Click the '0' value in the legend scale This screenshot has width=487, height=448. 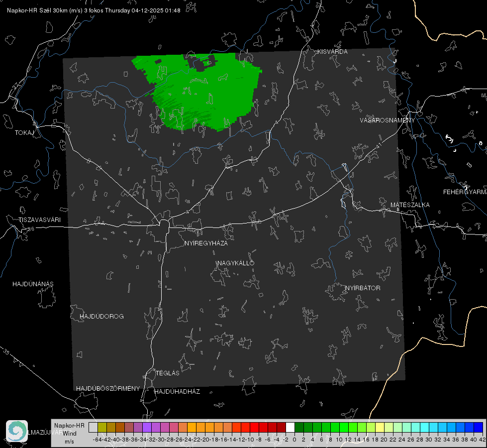click(x=294, y=440)
